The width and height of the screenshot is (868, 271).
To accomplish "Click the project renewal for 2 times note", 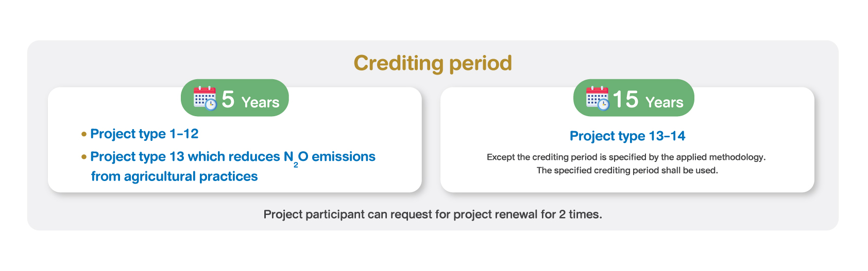I will (433, 214).
